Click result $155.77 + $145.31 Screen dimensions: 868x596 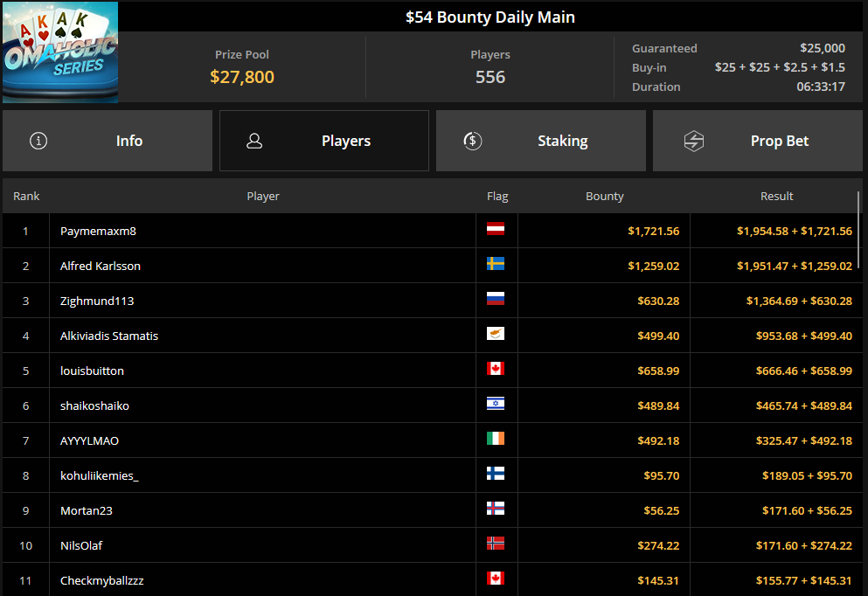point(804,580)
